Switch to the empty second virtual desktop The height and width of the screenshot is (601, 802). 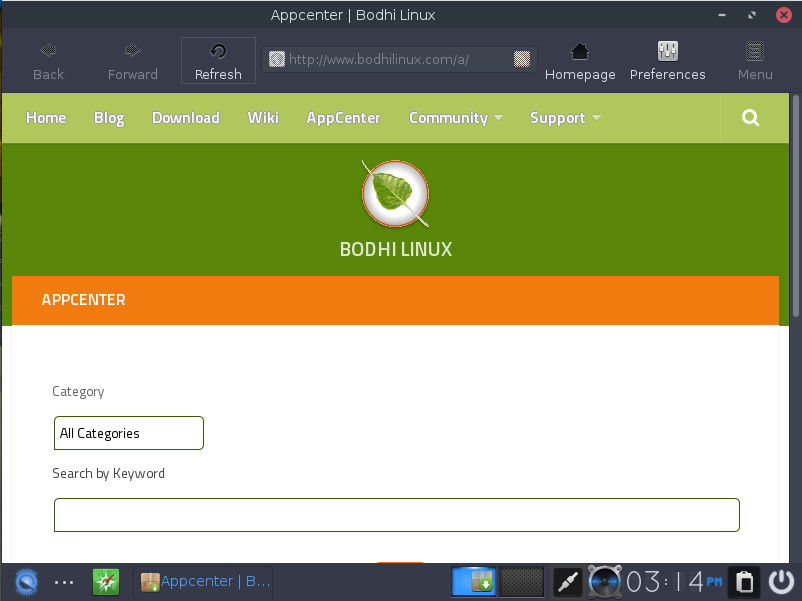click(x=522, y=582)
